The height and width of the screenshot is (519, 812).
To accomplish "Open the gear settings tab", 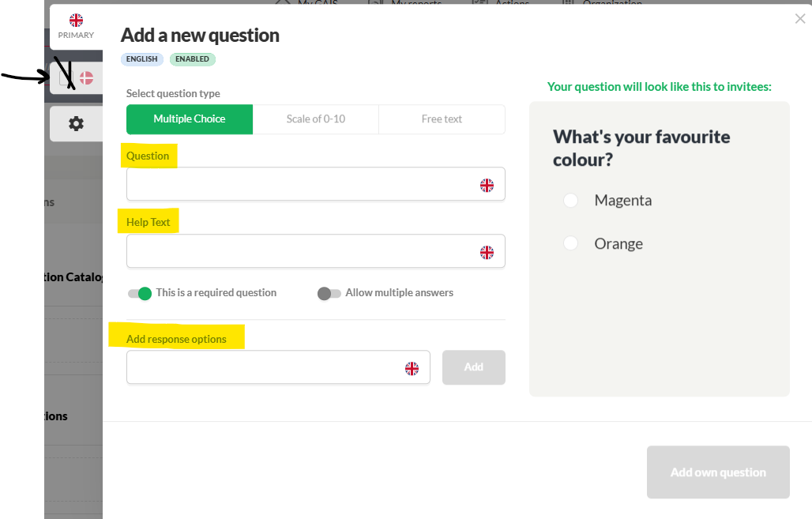I will (76, 124).
